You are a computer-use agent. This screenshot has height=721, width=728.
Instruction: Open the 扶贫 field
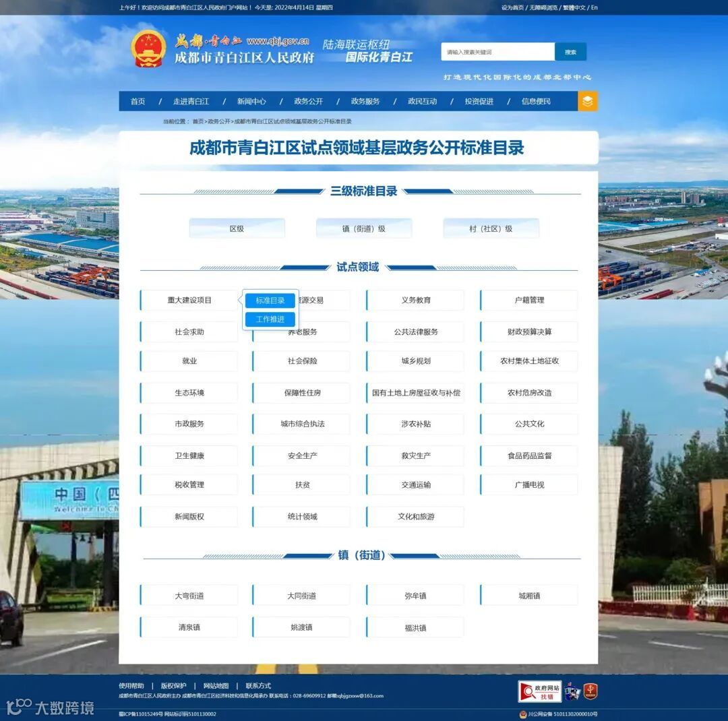pos(302,484)
